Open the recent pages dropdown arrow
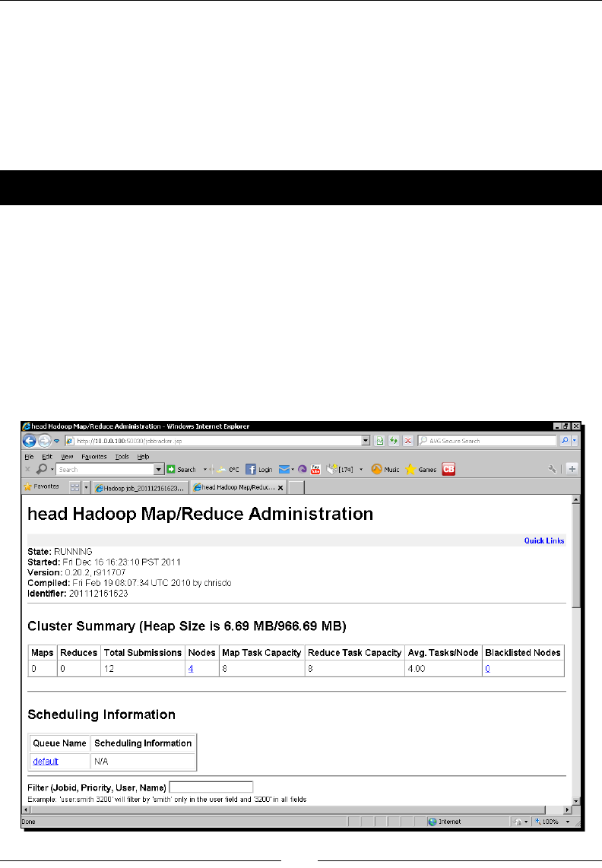Screen dimensions: 602x868 pyautogui.click(x=56, y=441)
